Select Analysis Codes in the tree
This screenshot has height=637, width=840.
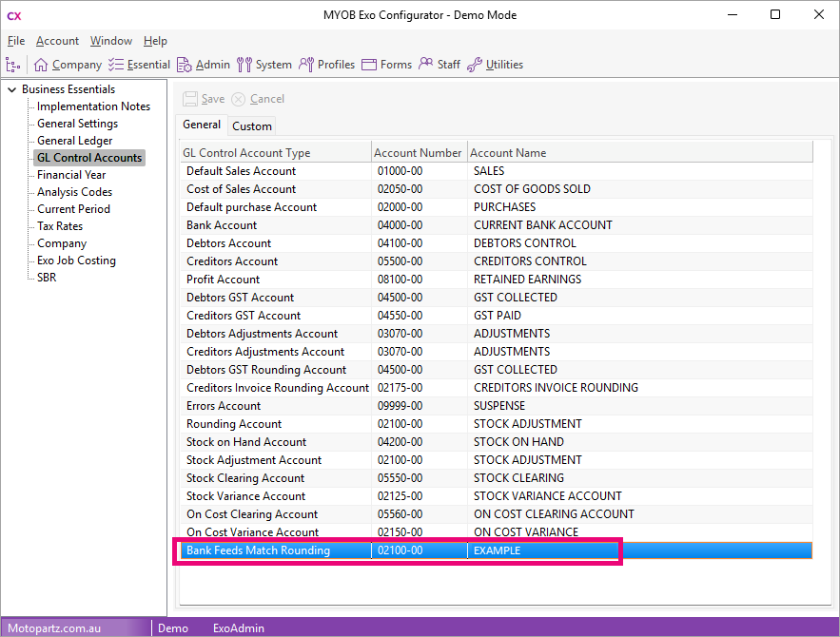click(74, 192)
